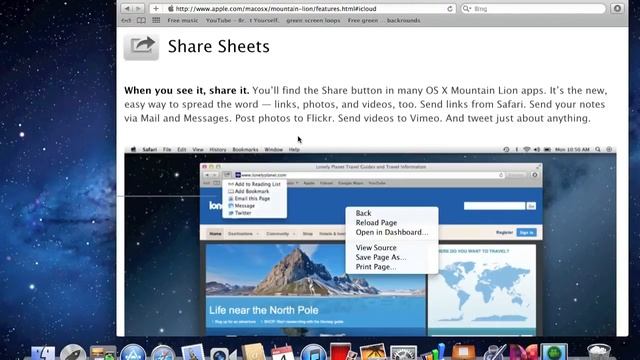The height and width of the screenshot is (360, 640).
Task: Click the Share Sheets arrow icon
Action: coord(141,47)
